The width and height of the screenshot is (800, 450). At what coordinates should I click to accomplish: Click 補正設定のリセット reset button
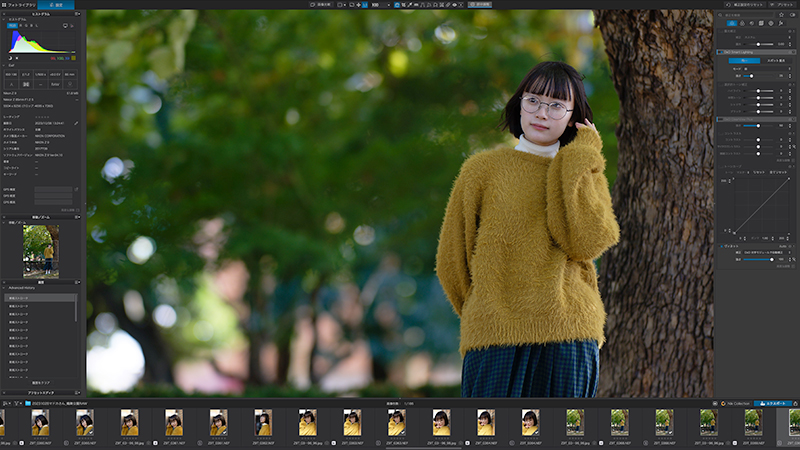pyautogui.click(x=745, y=5)
